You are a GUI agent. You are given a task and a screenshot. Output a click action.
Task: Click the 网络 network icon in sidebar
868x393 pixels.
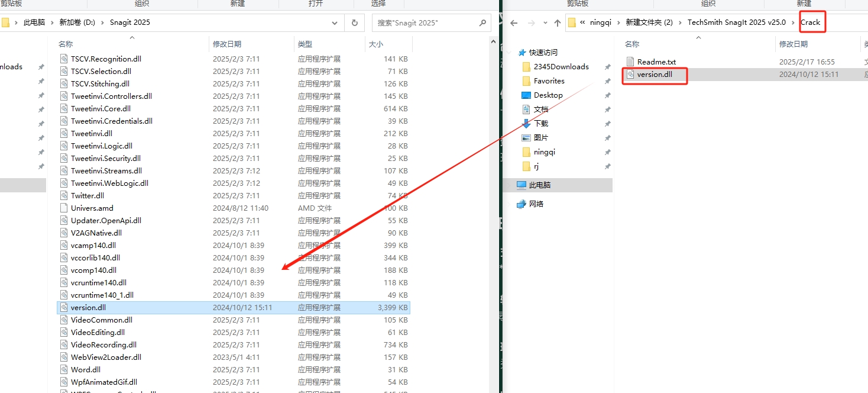click(521, 204)
